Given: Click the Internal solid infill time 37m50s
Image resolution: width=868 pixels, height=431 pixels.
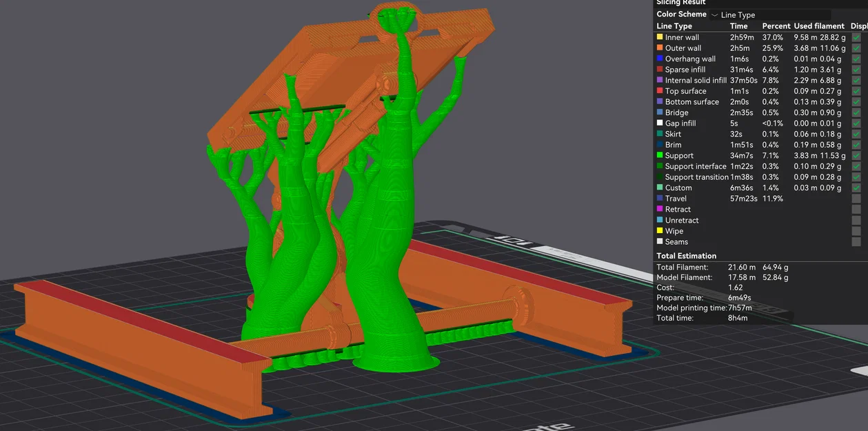Looking at the screenshot, I should tap(744, 80).
